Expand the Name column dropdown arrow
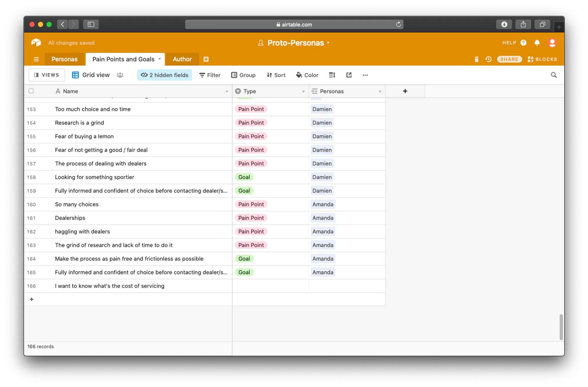The height and width of the screenshot is (387, 588). (227, 92)
